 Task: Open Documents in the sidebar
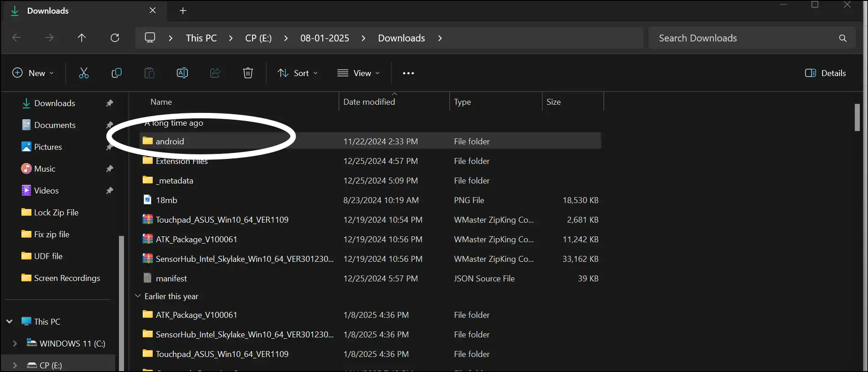point(55,125)
